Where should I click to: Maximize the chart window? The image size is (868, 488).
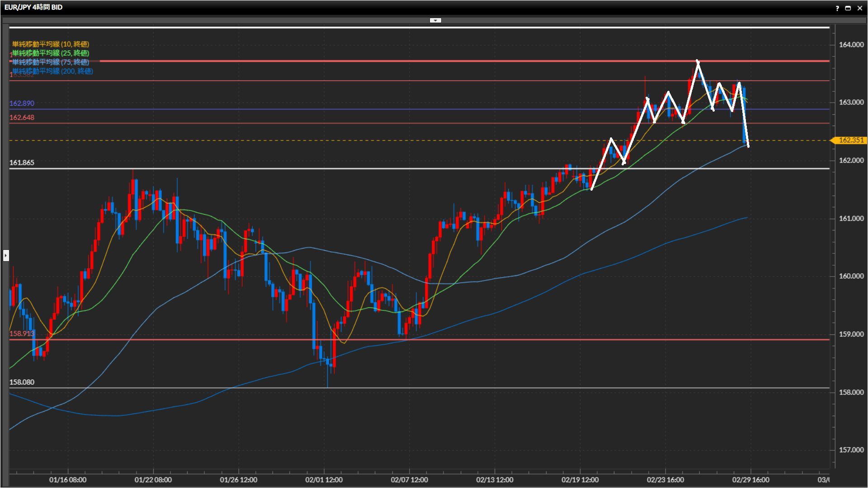pos(848,8)
